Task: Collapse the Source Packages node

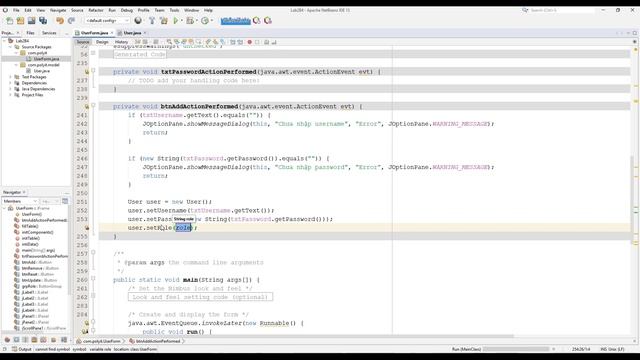Action: [11, 47]
